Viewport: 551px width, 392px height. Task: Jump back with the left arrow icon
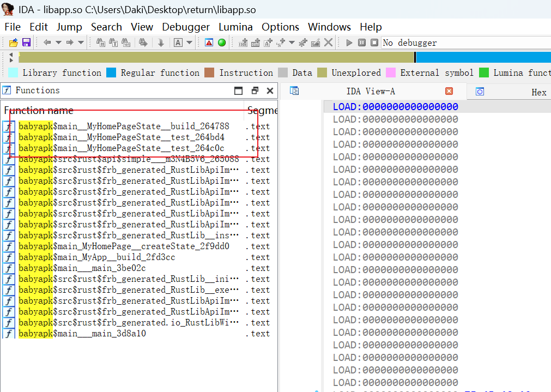(x=47, y=43)
